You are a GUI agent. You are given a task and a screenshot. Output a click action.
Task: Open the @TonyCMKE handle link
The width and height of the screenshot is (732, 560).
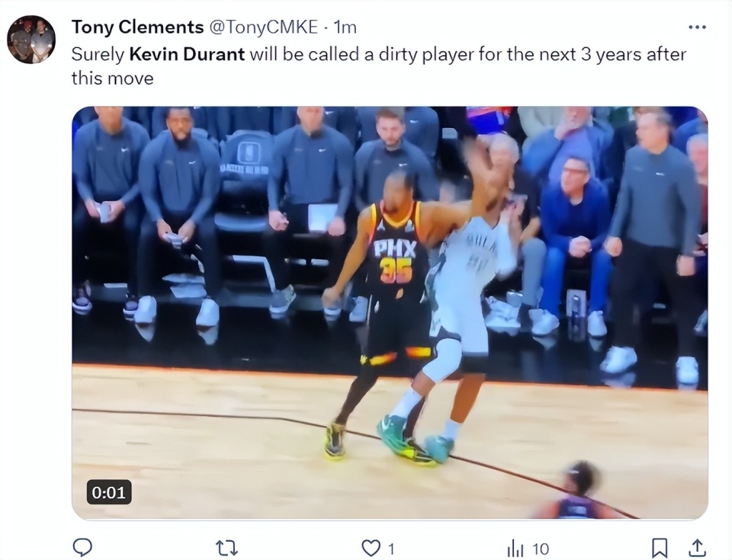(263, 27)
